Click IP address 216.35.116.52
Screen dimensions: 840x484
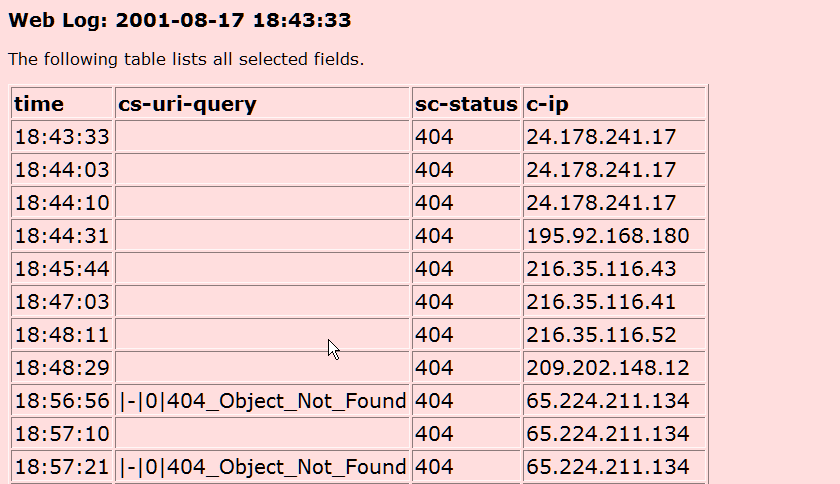pyautogui.click(x=601, y=335)
